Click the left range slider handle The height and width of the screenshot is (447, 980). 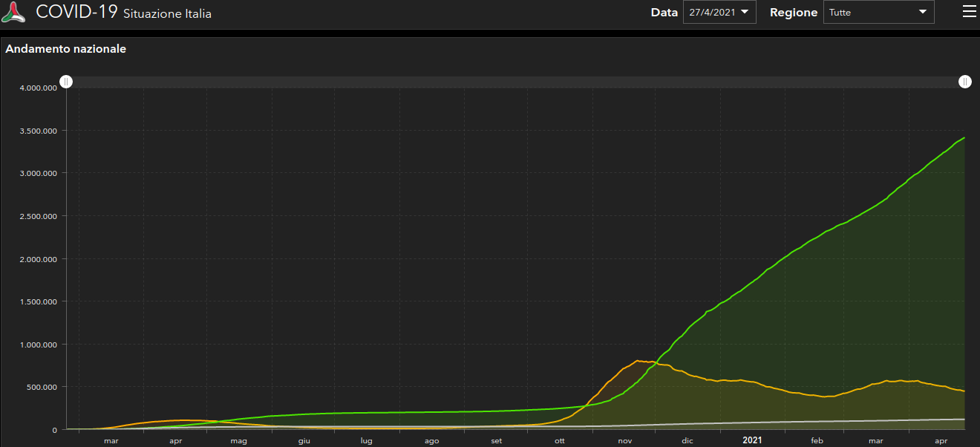click(x=66, y=82)
